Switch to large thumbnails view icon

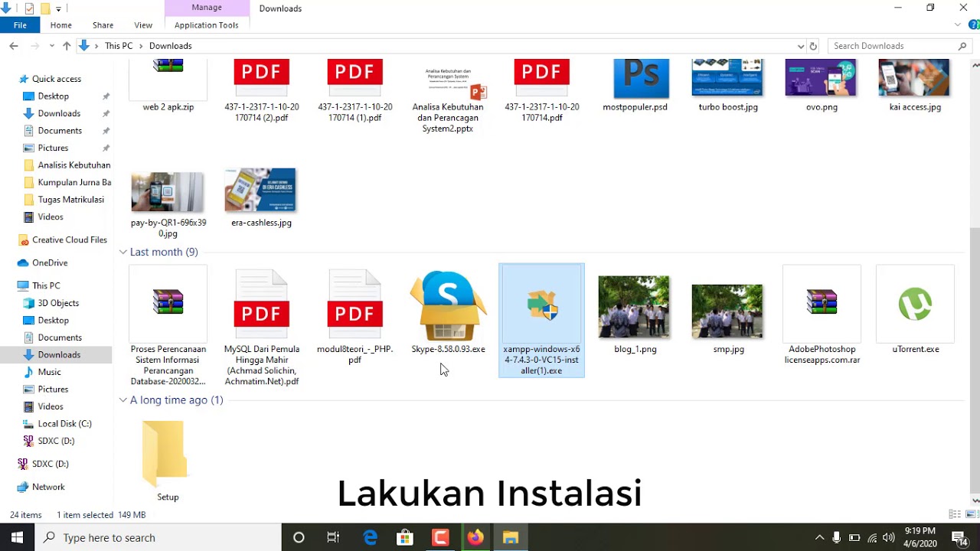pyautogui.click(x=972, y=514)
